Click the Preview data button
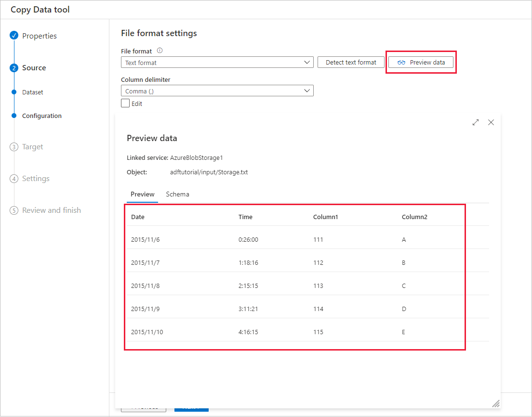The width and height of the screenshot is (532, 417). click(421, 62)
